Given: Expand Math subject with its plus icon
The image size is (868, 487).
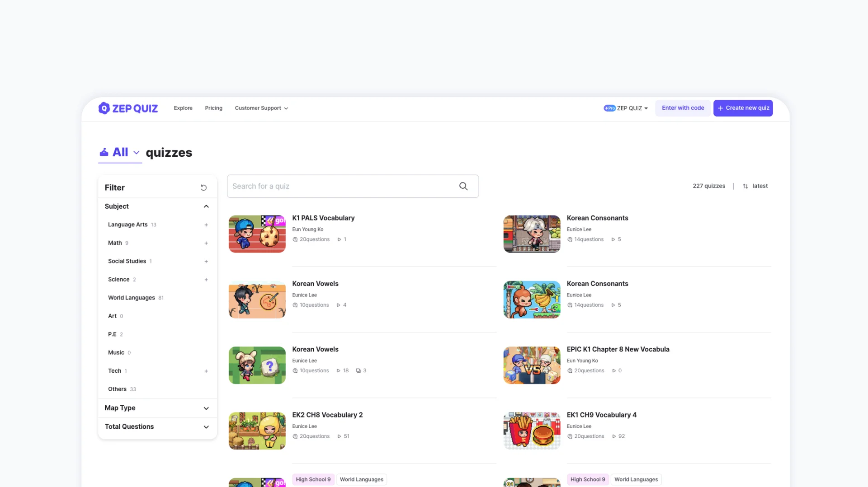Looking at the screenshot, I should coord(206,243).
